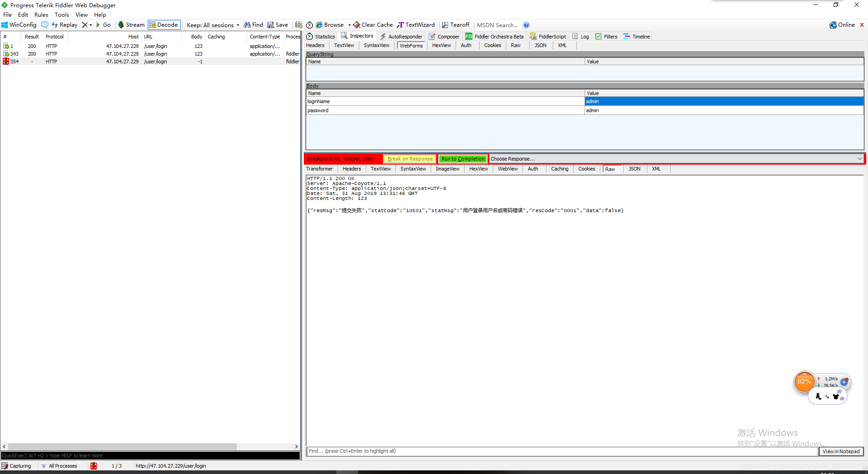
Task: Open the Filters tab
Action: click(606, 37)
